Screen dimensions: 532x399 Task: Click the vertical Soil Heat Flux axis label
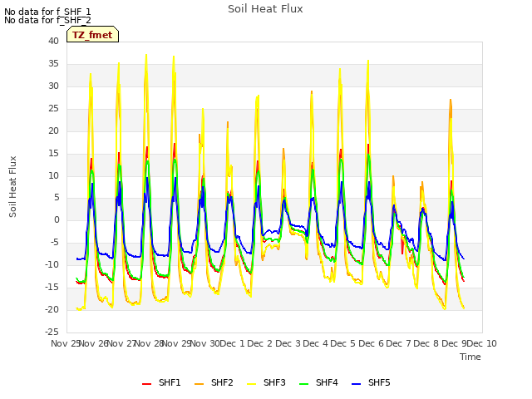tap(12, 186)
